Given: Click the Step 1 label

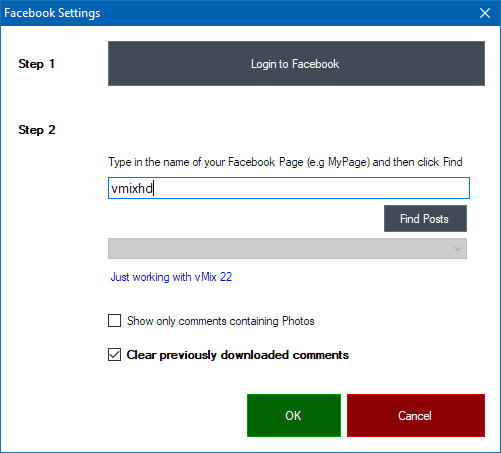Looking at the screenshot, I should coord(36,64).
